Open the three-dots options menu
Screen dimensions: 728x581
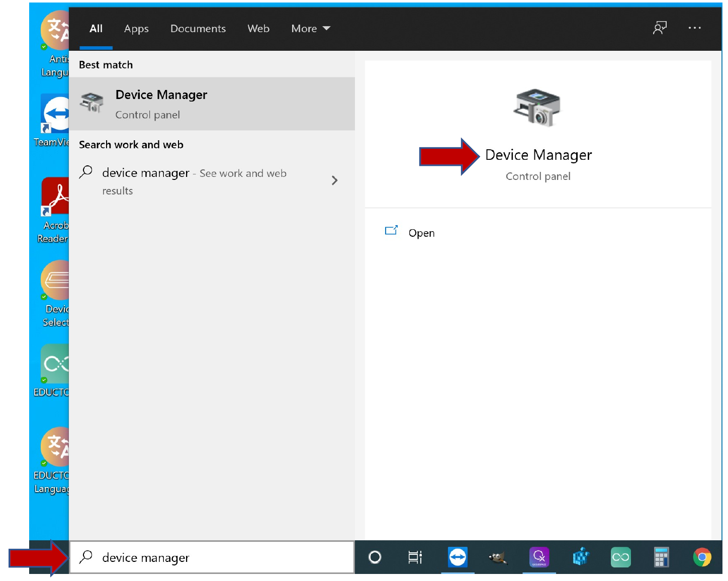pos(694,28)
